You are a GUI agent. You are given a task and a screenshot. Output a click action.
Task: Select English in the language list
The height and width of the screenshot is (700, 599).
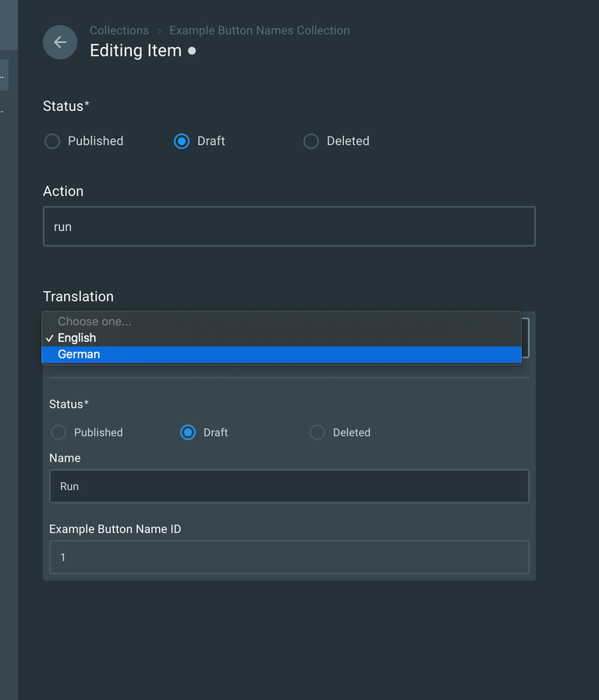point(76,338)
